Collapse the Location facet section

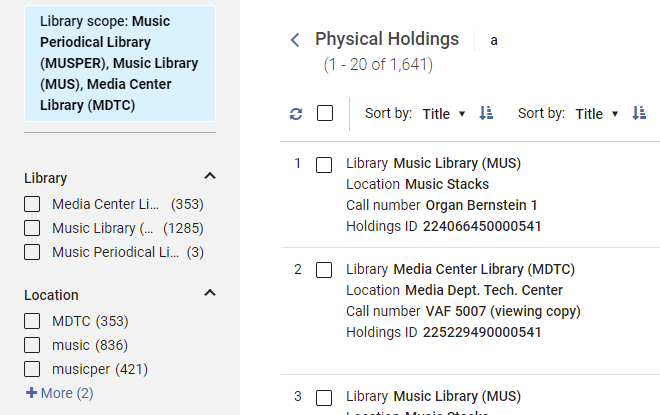(x=209, y=294)
